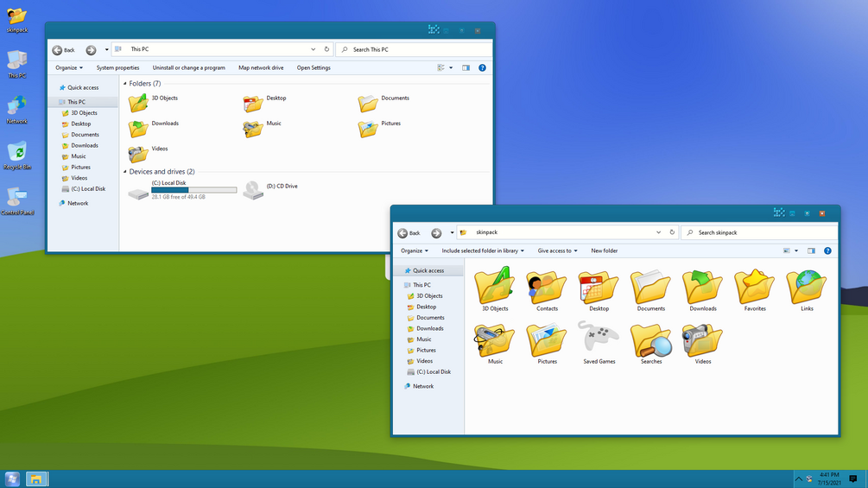Image resolution: width=868 pixels, height=488 pixels.
Task: Toggle preview pane in This PC window
Action: (466, 67)
